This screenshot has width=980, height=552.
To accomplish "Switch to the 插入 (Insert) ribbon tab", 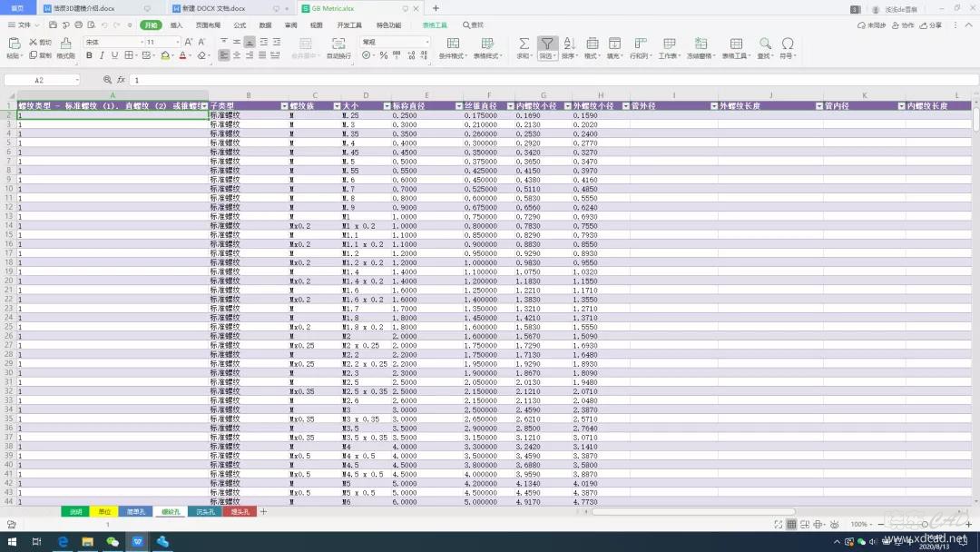I will tap(176, 25).
